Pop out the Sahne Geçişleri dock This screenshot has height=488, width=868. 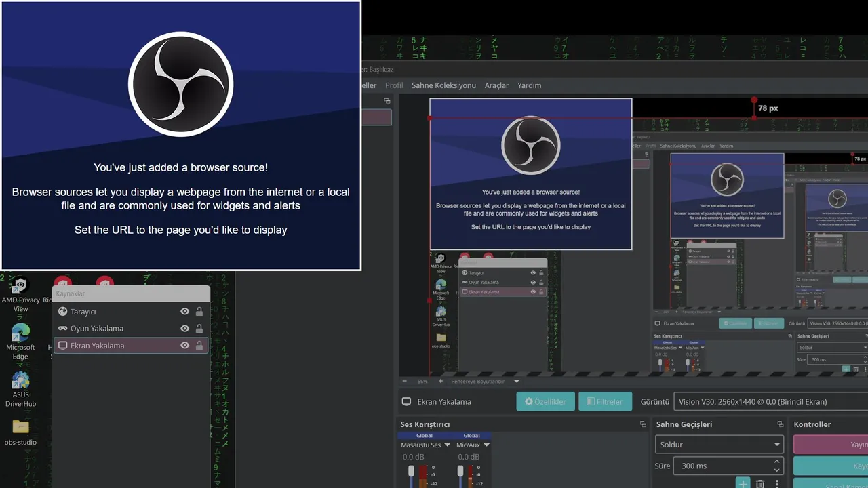click(781, 424)
